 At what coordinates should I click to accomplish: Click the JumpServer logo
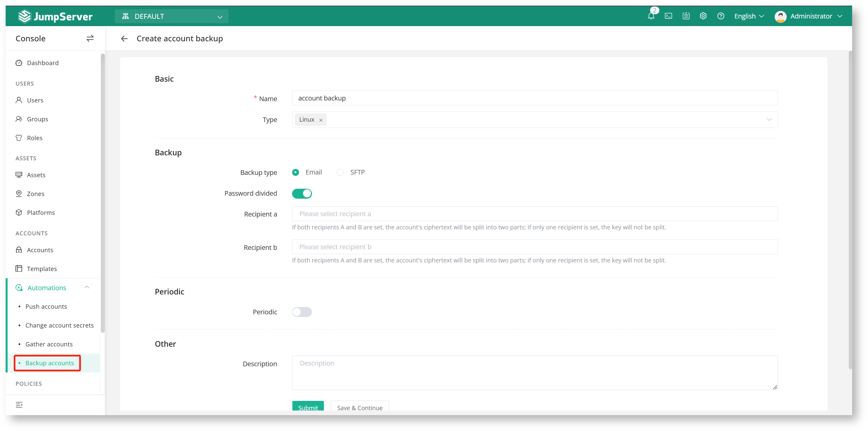coord(56,16)
